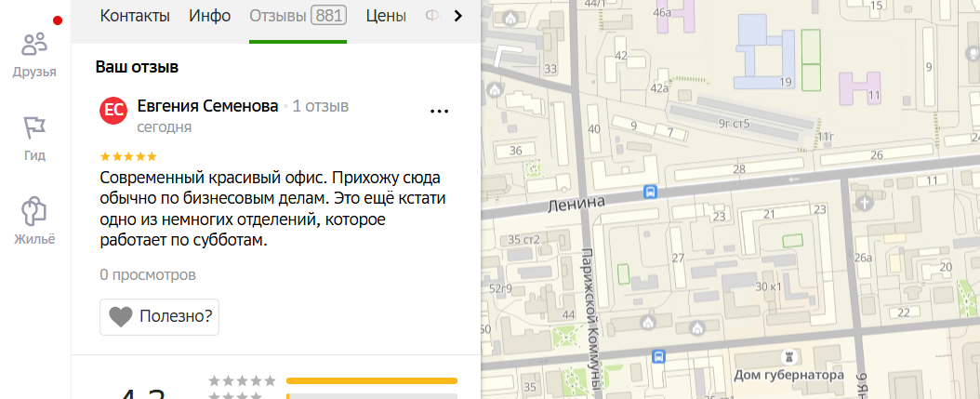Screen dimensions: 980x399
Task: Open the Друзья sidebar section
Action: tap(35, 54)
